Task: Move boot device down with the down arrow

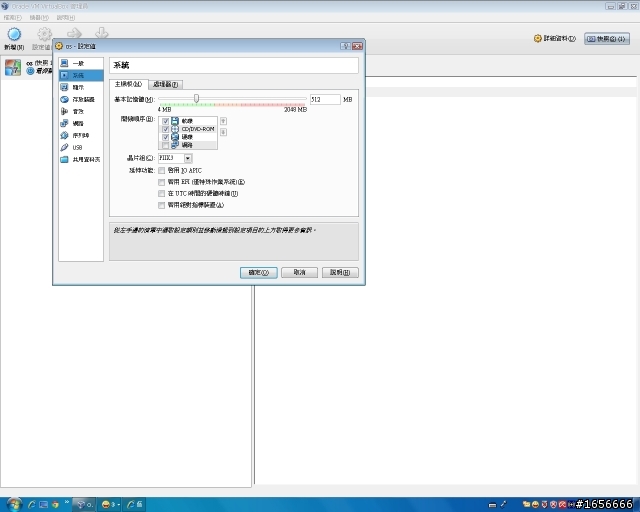Action: click(223, 132)
